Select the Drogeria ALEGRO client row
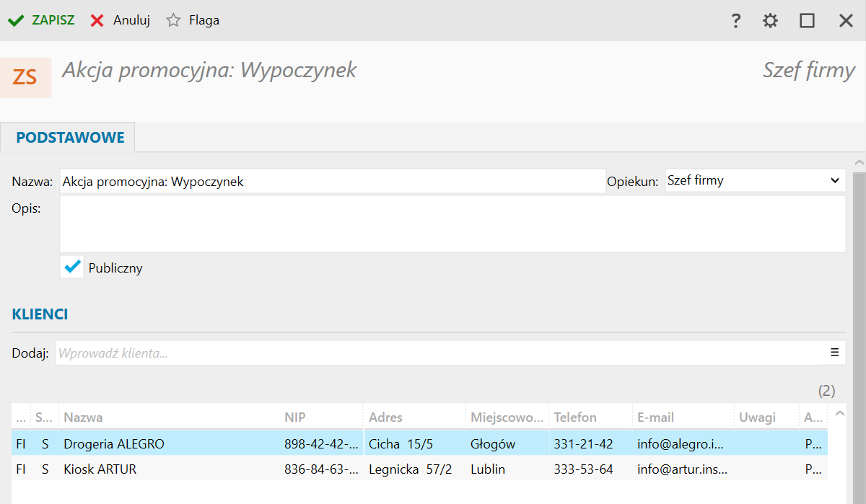Image resolution: width=866 pixels, height=504 pixels. coord(114,444)
